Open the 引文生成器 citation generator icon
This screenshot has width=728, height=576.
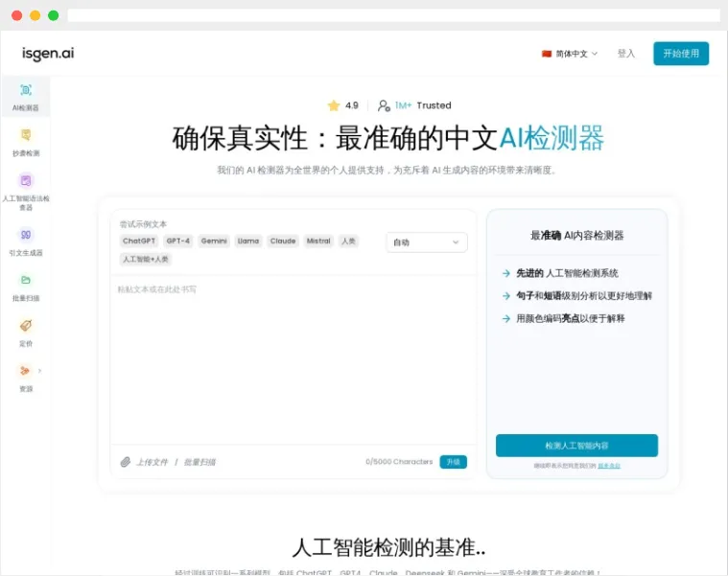(x=26, y=234)
